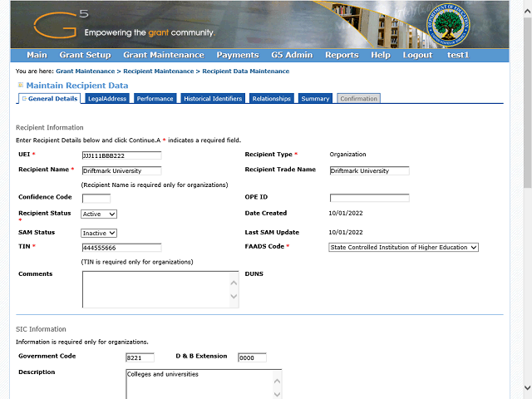Click the D & B Extension field
This screenshot has width=532, height=399.
252,357
